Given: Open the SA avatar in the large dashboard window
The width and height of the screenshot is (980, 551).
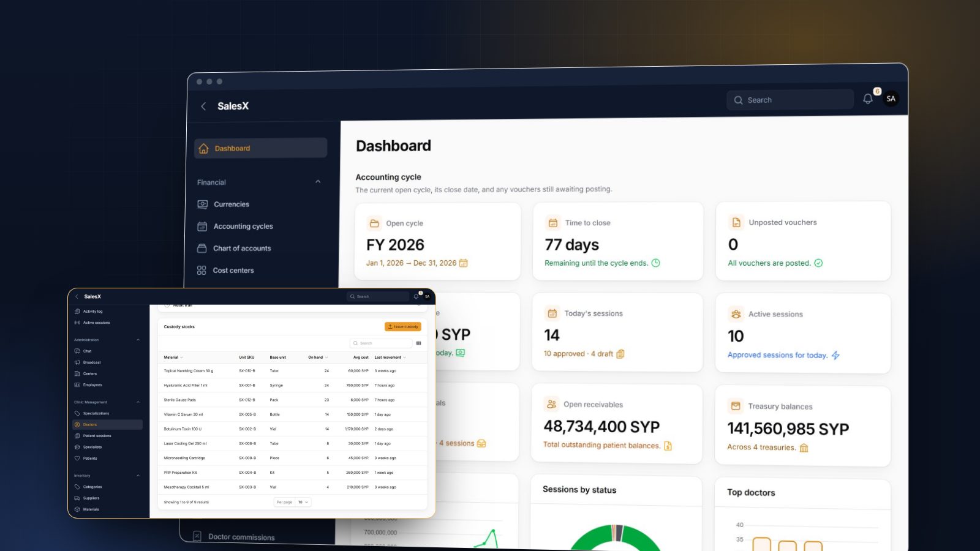Looking at the screenshot, I should coord(891,98).
